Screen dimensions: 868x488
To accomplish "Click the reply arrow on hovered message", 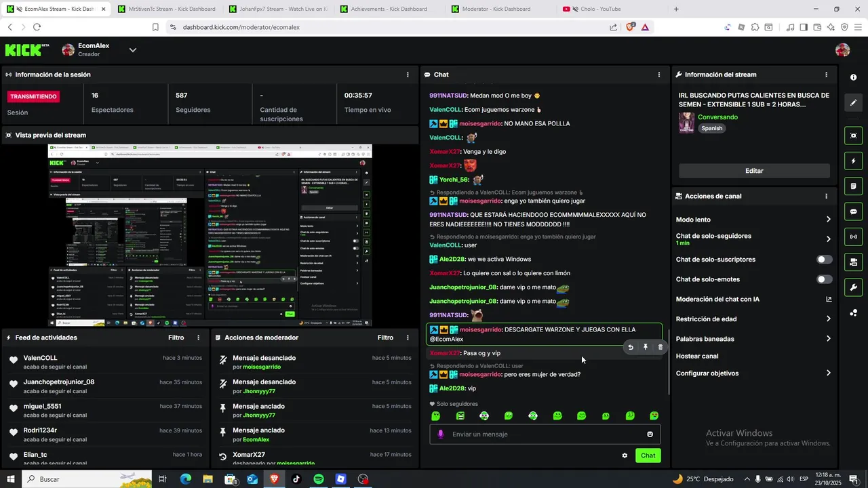I will pos(630,347).
